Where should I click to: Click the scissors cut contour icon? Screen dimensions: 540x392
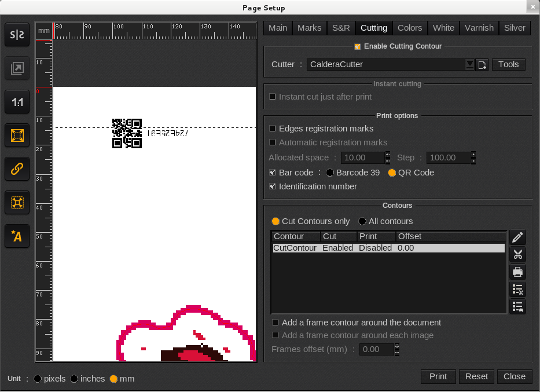[x=517, y=255]
